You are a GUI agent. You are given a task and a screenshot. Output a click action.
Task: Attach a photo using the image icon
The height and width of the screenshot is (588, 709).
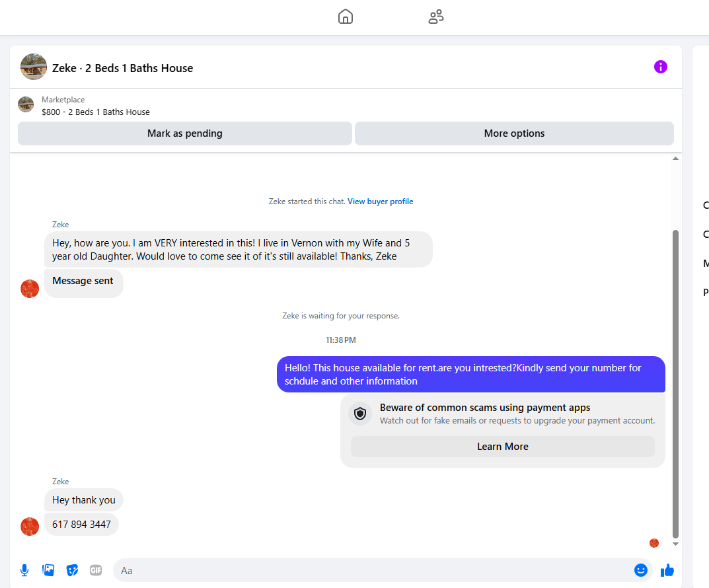point(48,570)
